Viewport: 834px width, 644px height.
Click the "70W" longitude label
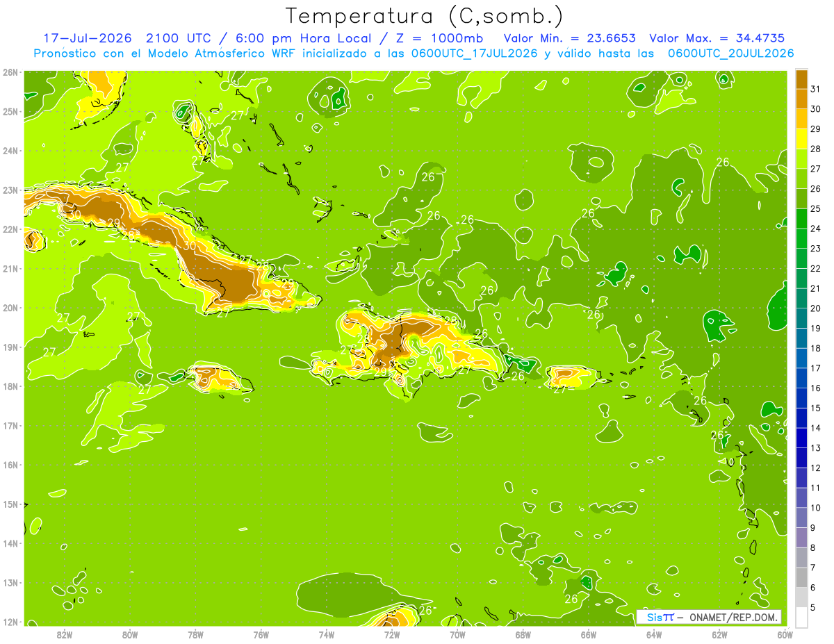457,634
